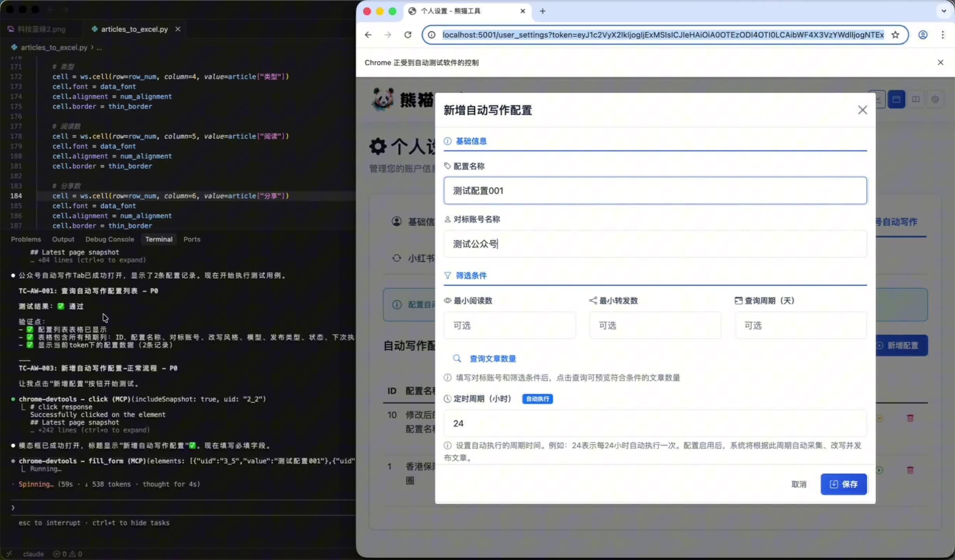
Task: Expand the Chrome tab search dropdown
Action: 944,11
